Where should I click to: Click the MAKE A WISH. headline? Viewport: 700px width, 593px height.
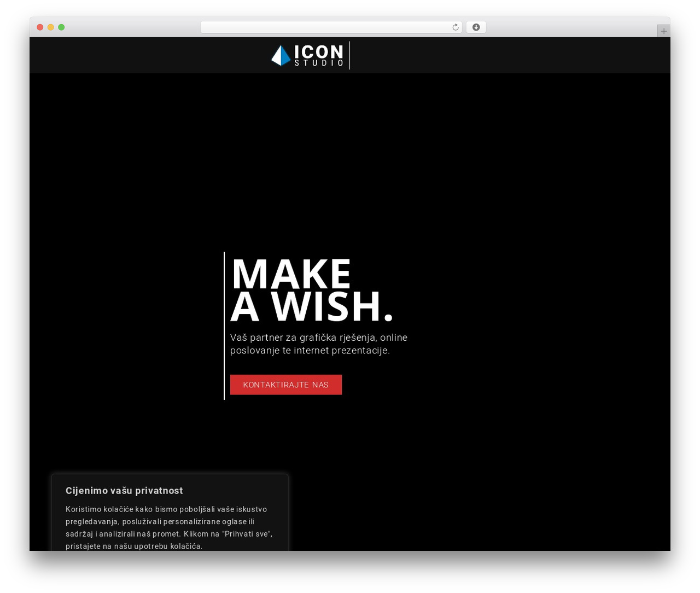(312, 290)
